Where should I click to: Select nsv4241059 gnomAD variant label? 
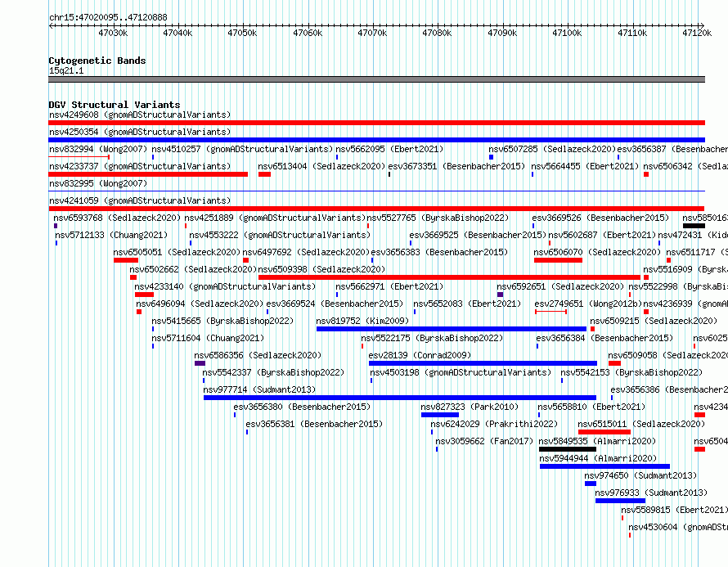(x=140, y=200)
